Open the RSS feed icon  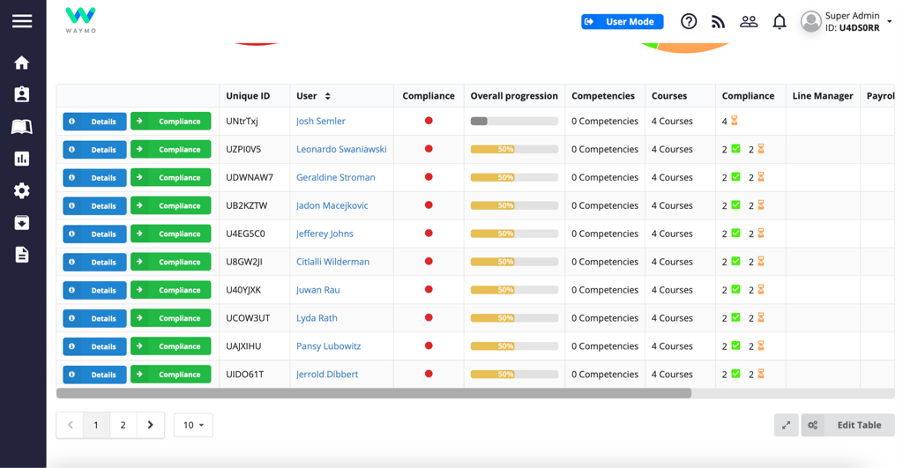pos(718,22)
